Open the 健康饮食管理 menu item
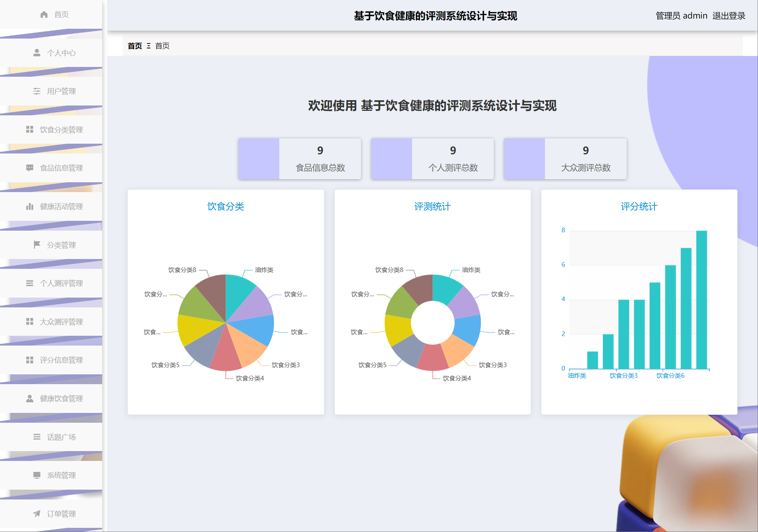This screenshot has height=532, width=758. point(61,399)
